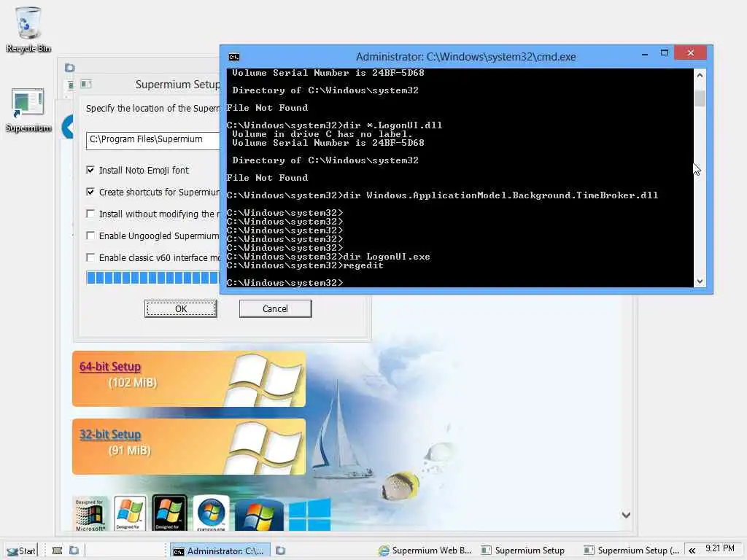Image resolution: width=747 pixels, height=560 pixels.
Task: Click the last empty cmd prompt line
Action: click(285, 283)
